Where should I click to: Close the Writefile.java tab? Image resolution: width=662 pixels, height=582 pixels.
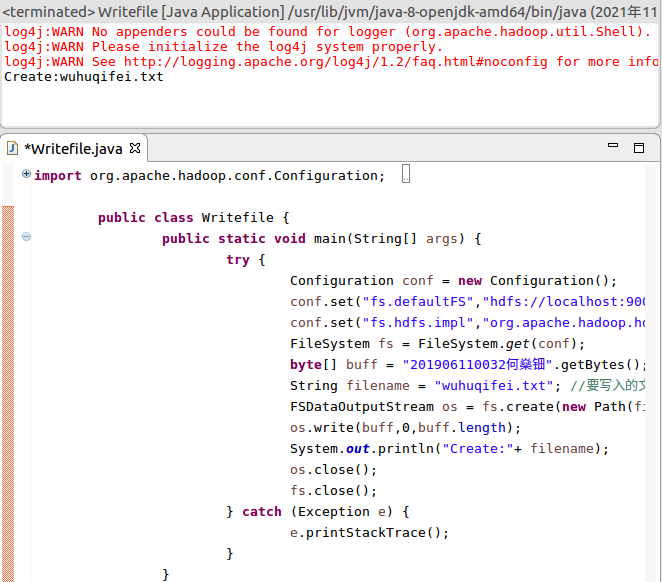[135, 148]
